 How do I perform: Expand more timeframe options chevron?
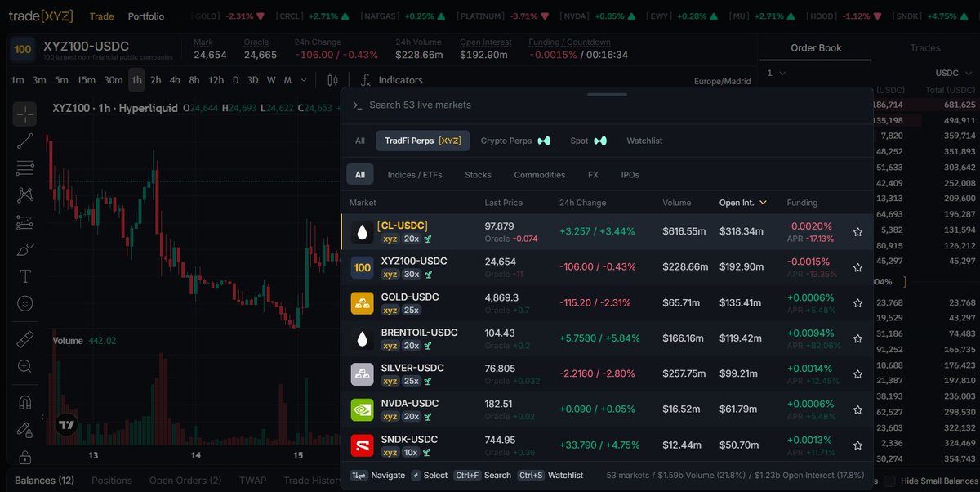(x=305, y=80)
